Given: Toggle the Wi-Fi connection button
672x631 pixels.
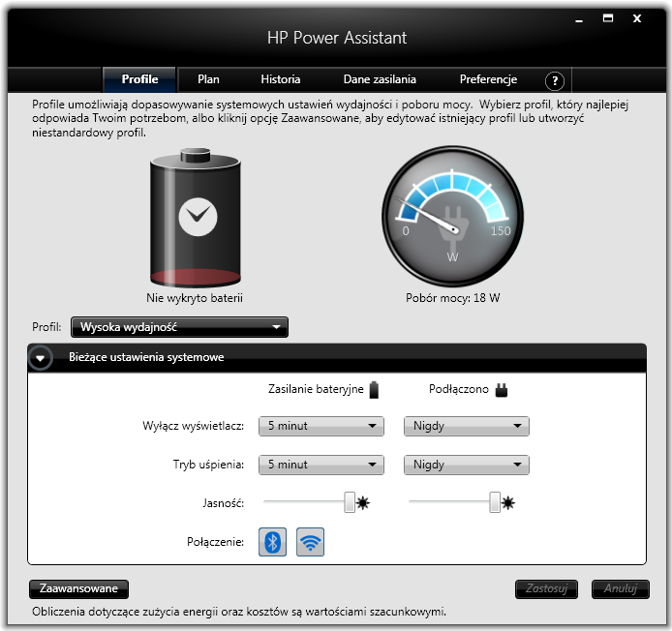Looking at the screenshot, I should 310,542.
